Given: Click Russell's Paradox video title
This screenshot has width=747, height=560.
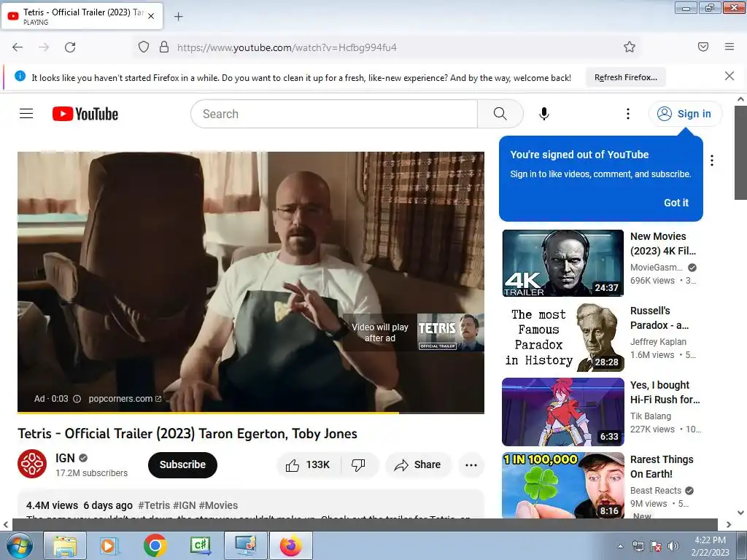Looking at the screenshot, I should coord(659,318).
